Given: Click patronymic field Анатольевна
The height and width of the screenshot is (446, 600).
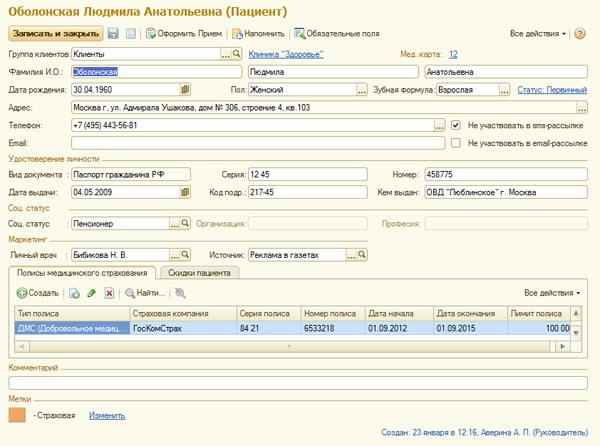Looking at the screenshot, I should pyautogui.click(x=506, y=72).
